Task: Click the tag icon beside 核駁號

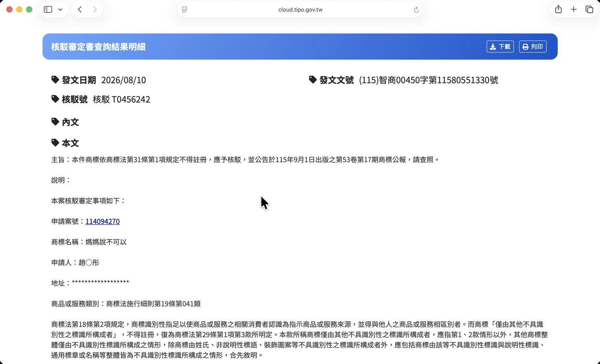Action: click(55, 99)
